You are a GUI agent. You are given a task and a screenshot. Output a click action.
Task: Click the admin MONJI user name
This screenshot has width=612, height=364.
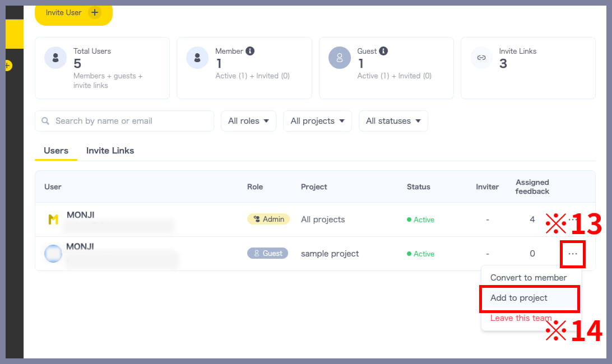[80, 215]
